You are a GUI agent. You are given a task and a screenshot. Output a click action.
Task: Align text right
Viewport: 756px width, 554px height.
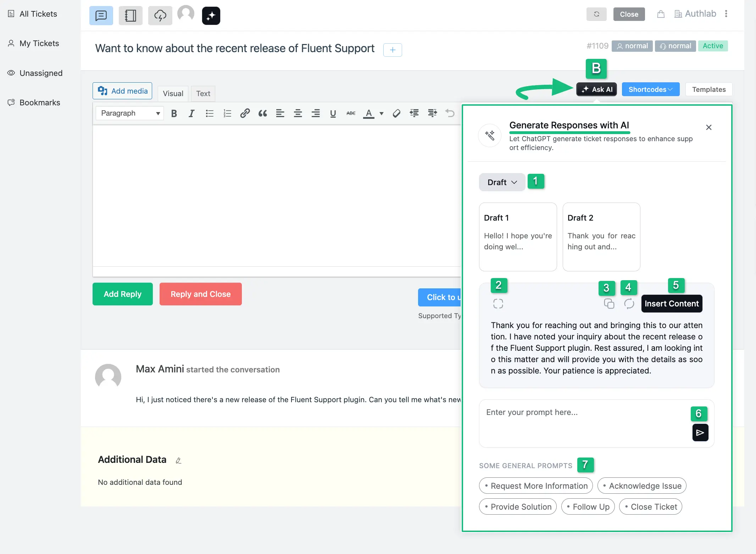[315, 113]
